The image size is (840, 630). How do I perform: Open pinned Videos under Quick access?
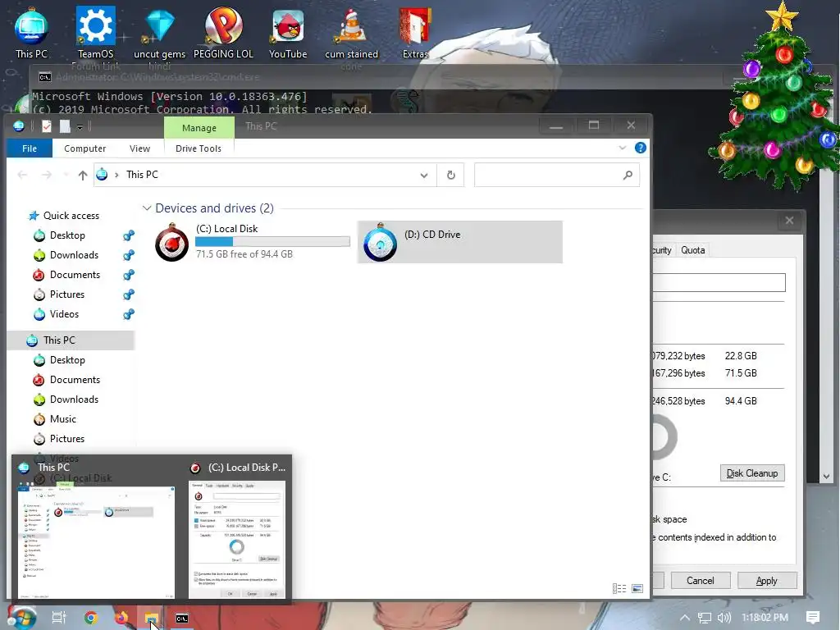(64, 314)
